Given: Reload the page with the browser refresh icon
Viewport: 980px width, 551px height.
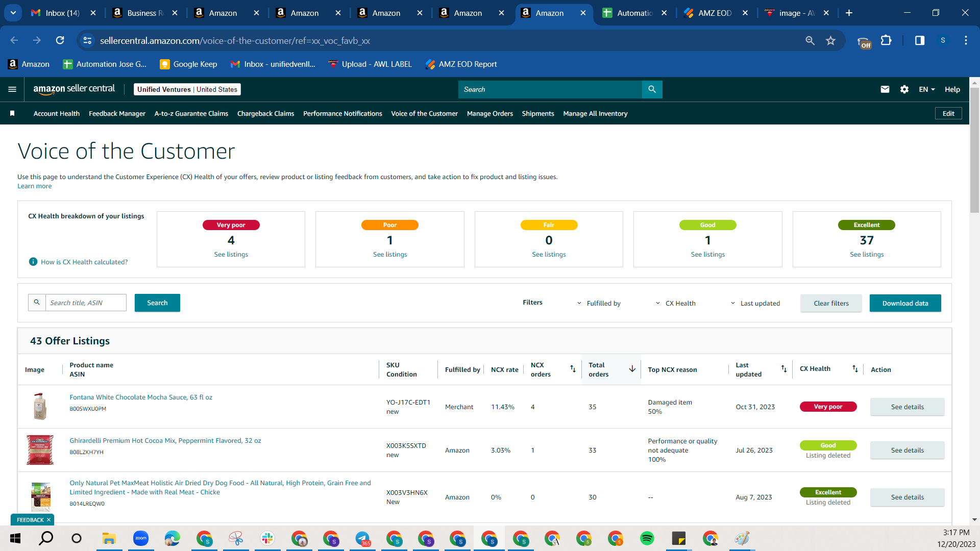Looking at the screenshot, I should click(60, 40).
